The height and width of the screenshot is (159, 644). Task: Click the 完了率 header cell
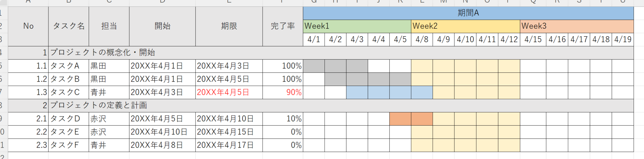pos(282,26)
